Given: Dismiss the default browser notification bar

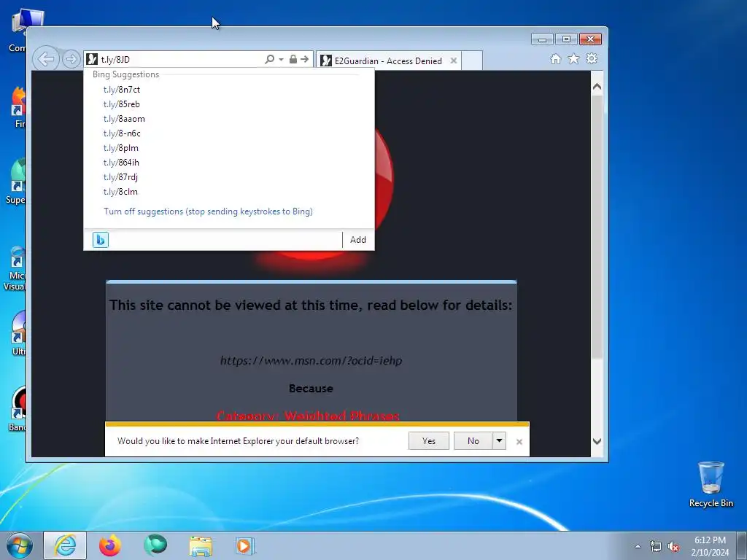Looking at the screenshot, I should [x=519, y=442].
